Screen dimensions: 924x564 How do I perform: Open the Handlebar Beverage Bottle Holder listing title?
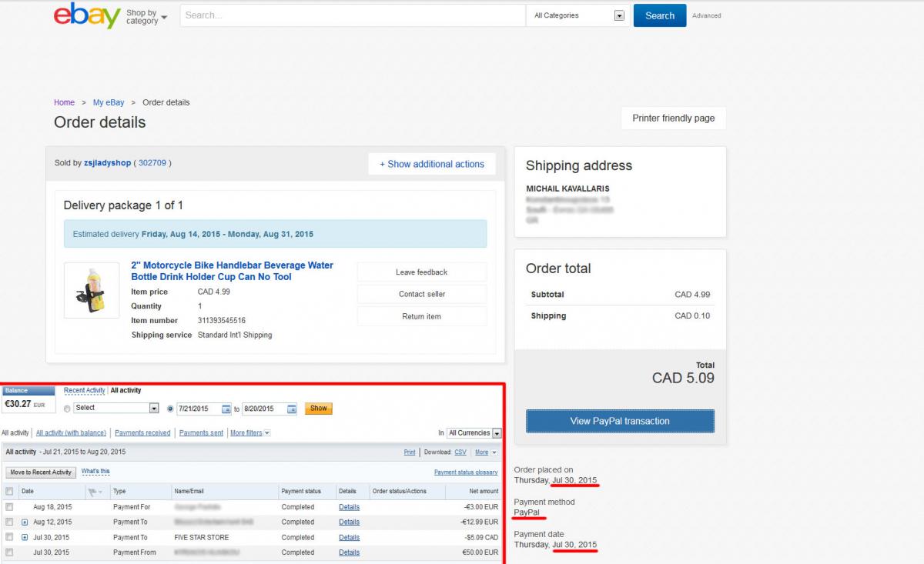click(x=232, y=271)
